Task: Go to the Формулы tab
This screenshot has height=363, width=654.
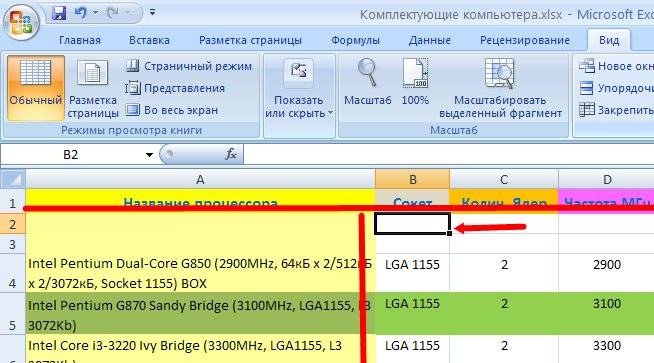Action: tap(355, 40)
